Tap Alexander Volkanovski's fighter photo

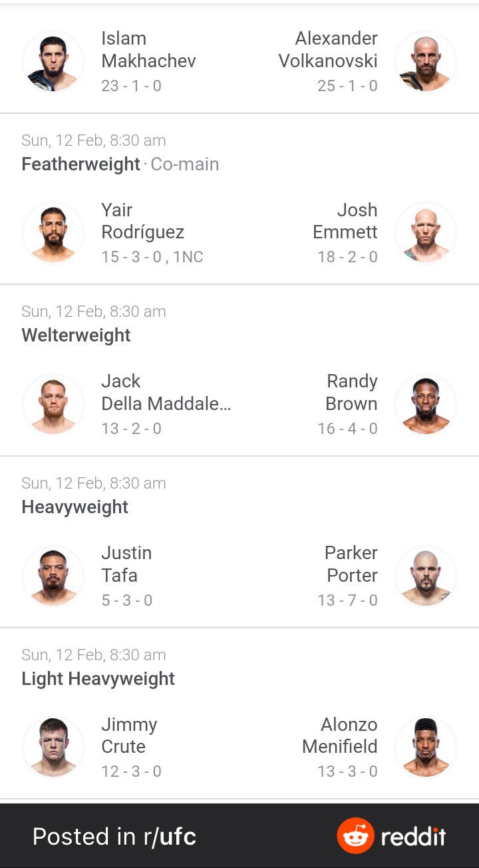426,61
